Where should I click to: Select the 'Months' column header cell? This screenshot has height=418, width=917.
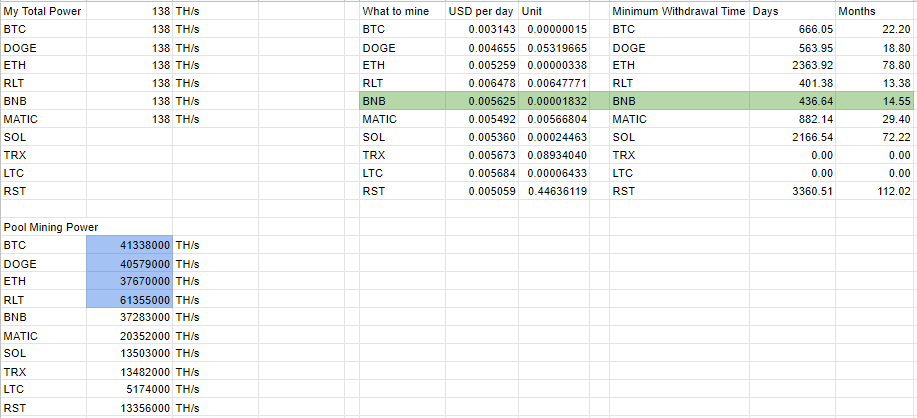pyautogui.click(x=876, y=11)
